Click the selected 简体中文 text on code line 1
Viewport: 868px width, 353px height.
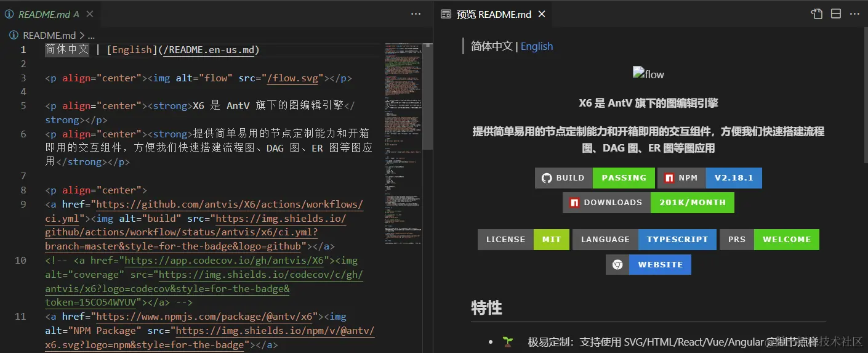tap(67, 50)
